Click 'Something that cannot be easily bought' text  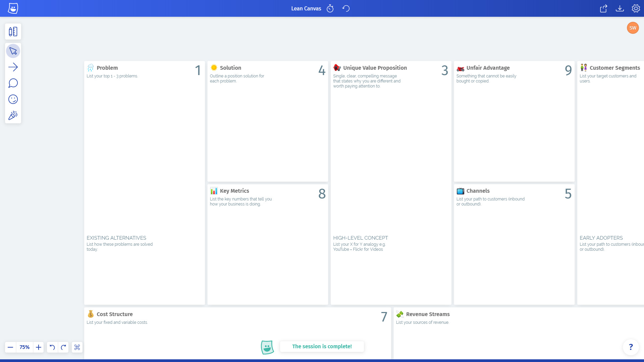pos(486,78)
